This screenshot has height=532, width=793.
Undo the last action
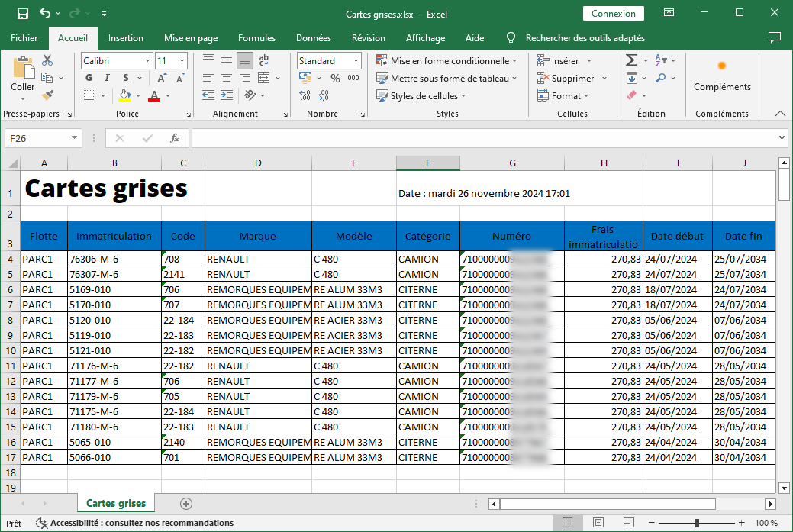(x=45, y=13)
